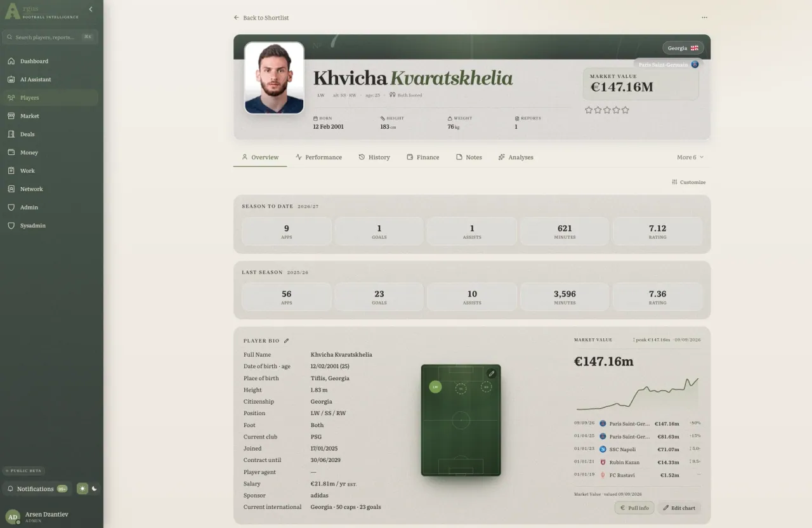812x528 pixels.
Task: Click the player's portrait photo
Action: pos(274,78)
